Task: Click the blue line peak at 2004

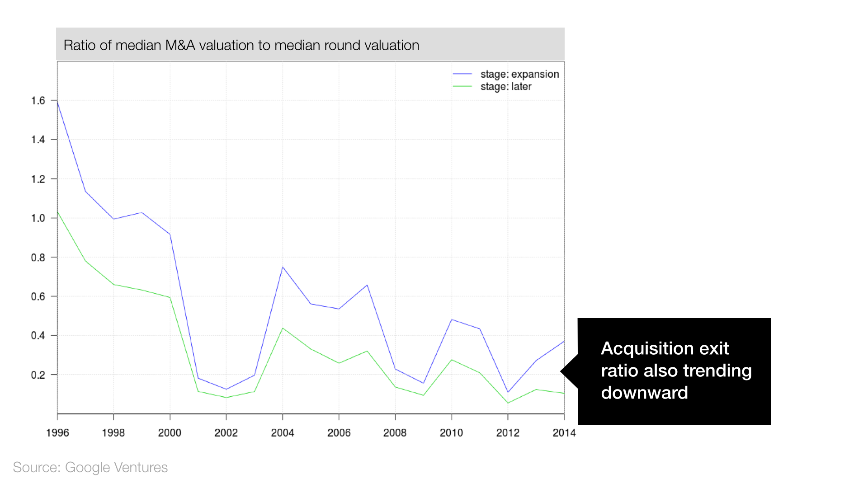Action: [283, 267]
